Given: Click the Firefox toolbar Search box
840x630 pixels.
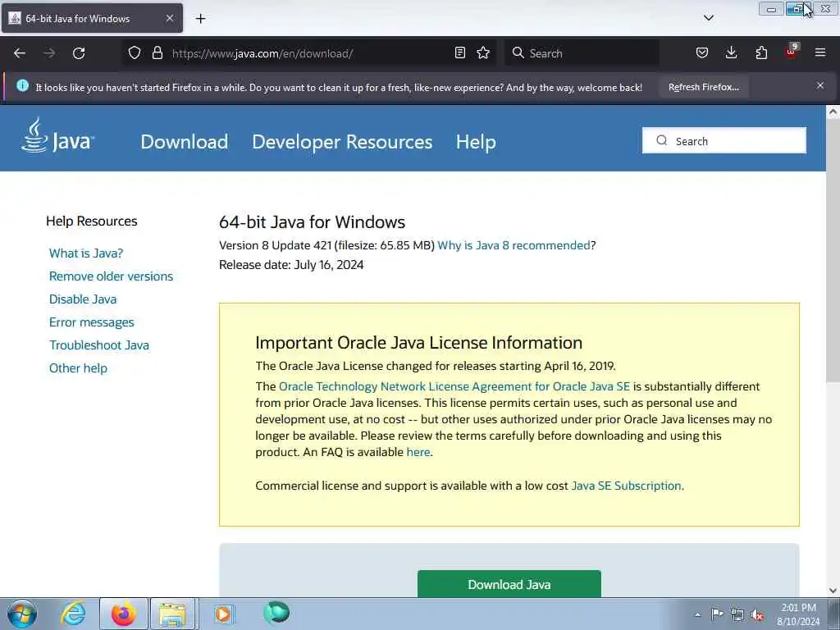Looking at the screenshot, I should click(582, 53).
